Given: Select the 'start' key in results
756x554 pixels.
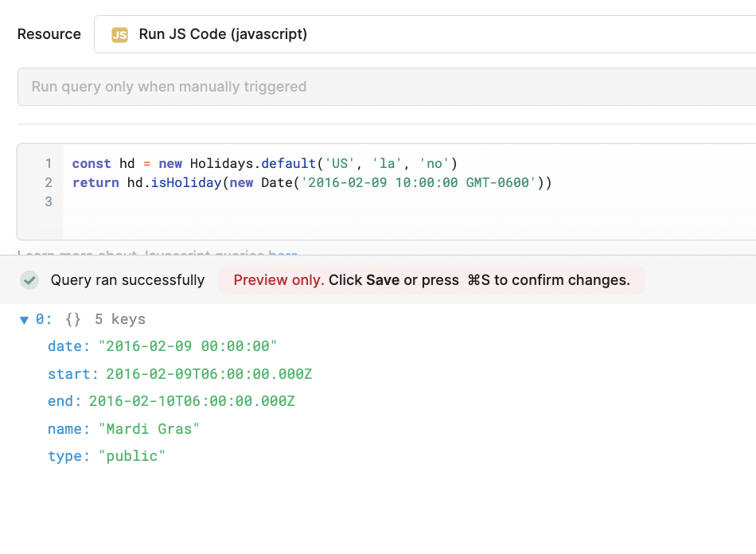Looking at the screenshot, I should tap(67, 374).
